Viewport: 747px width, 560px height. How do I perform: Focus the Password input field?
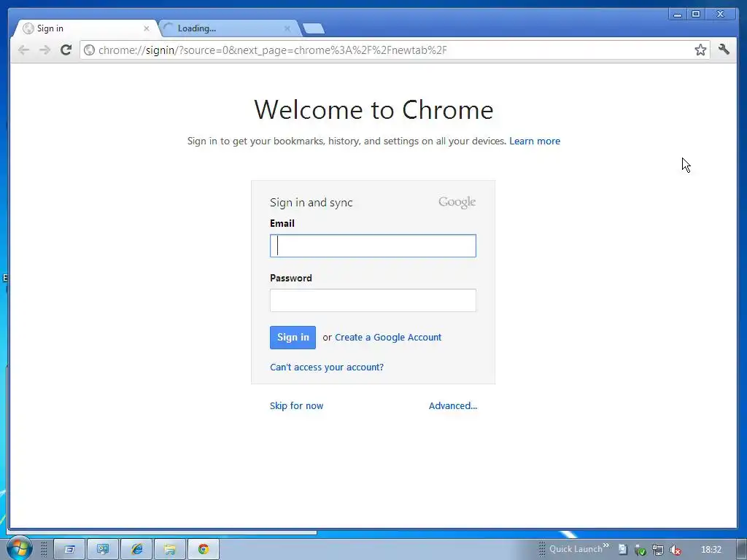(x=373, y=300)
